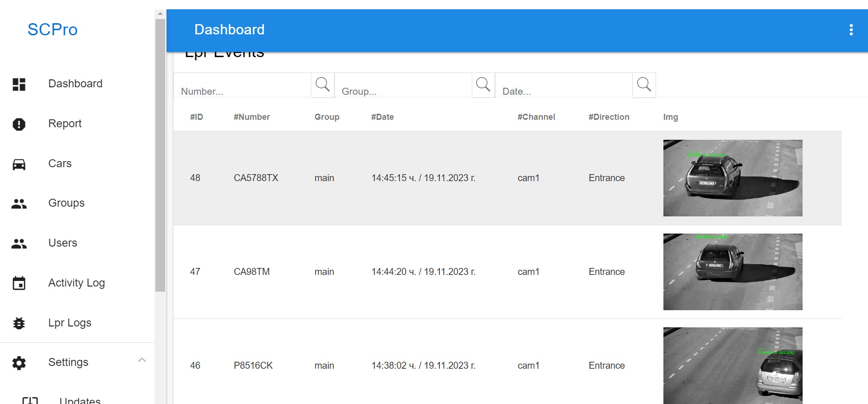This screenshot has height=404, width=868.
Task: Click the Dashboard grid icon in sidebar
Action: tap(19, 84)
